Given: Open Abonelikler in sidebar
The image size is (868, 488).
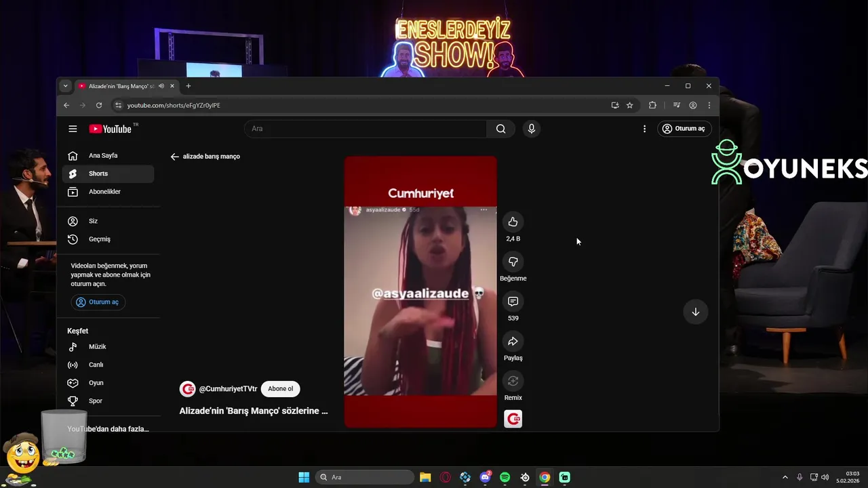Looking at the screenshot, I should (x=108, y=192).
